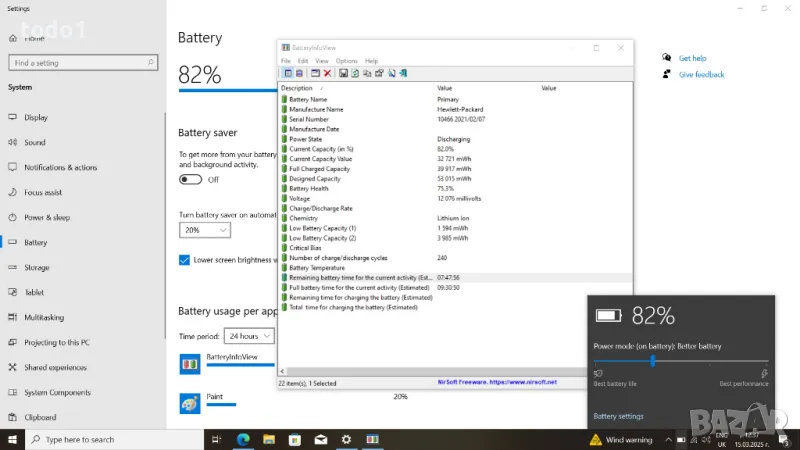This screenshot has height=450, width=800.
Task: Open the 24 hours time period dropdown
Action: pyautogui.click(x=248, y=336)
